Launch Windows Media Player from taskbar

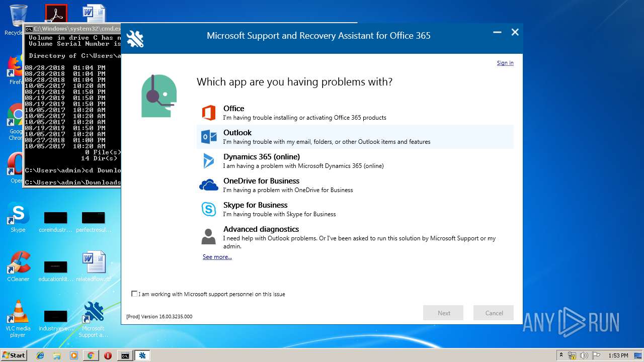(x=74, y=355)
